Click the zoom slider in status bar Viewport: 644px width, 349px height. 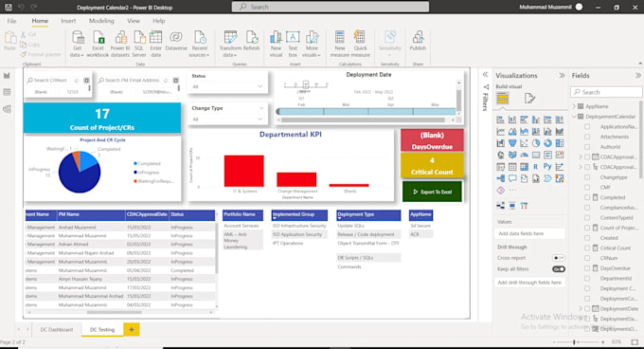coord(574,341)
